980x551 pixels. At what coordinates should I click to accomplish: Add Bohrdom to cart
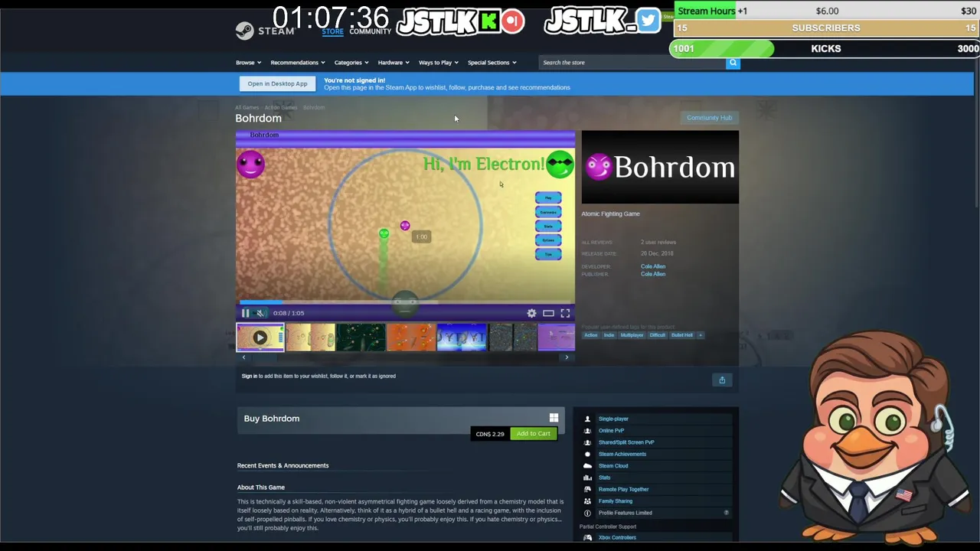pyautogui.click(x=533, y=434)
